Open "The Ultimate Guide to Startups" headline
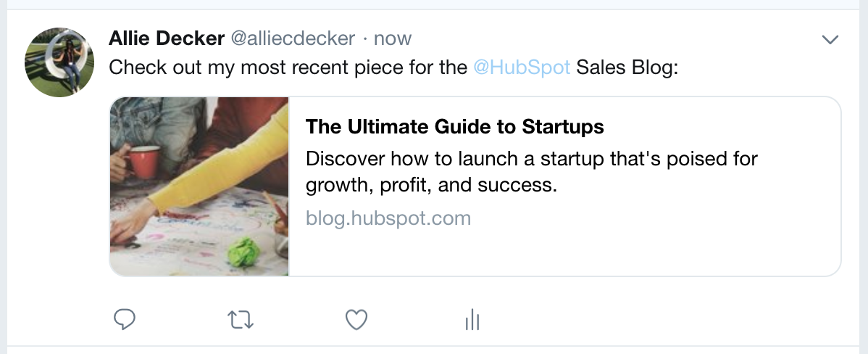Screen dimensions: 868x354 454,127
